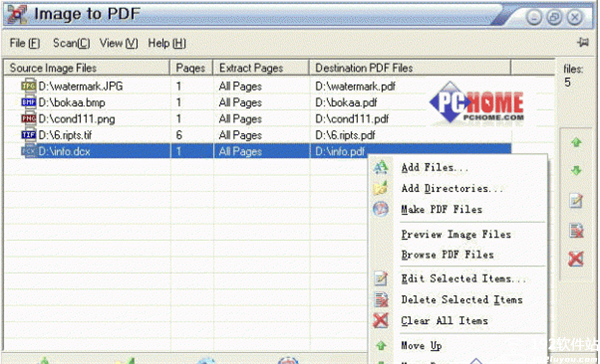The height and width of the screenshot is (364, 600).
Task: Click the Pages column header
Action: 191,68
